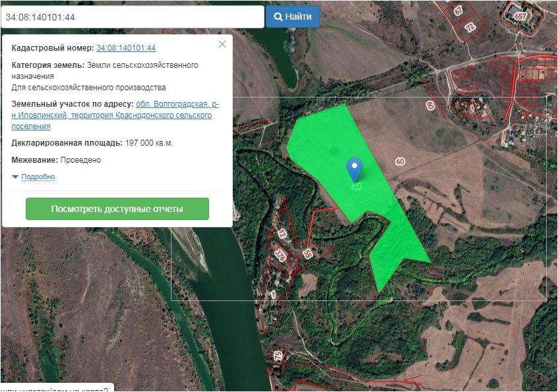
Task: Click parcel label 55 on map
Action: [x=307, y=254]
